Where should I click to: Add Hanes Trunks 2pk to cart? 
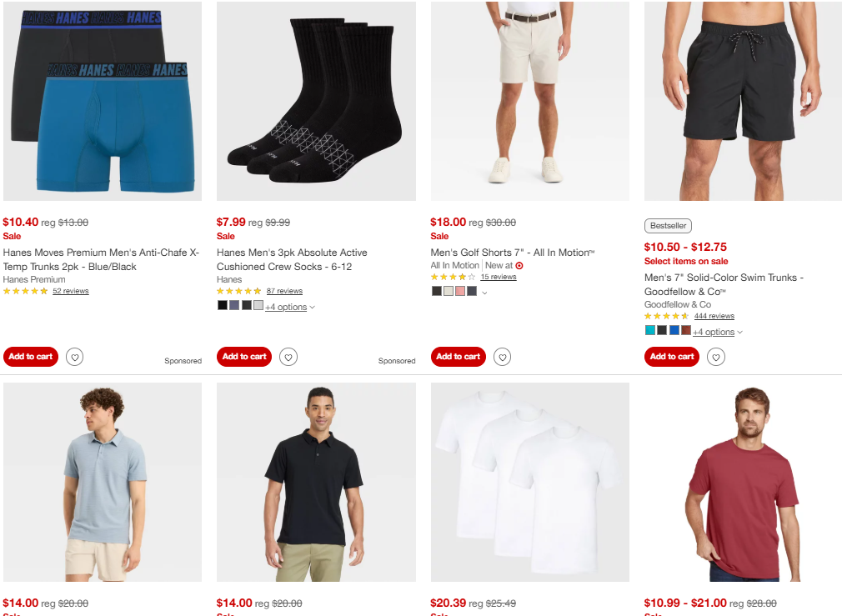31,357
